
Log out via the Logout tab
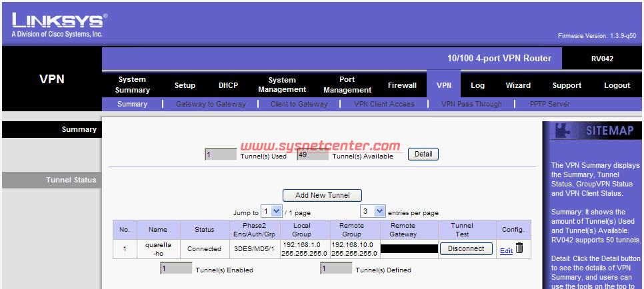tap(617, 85)
